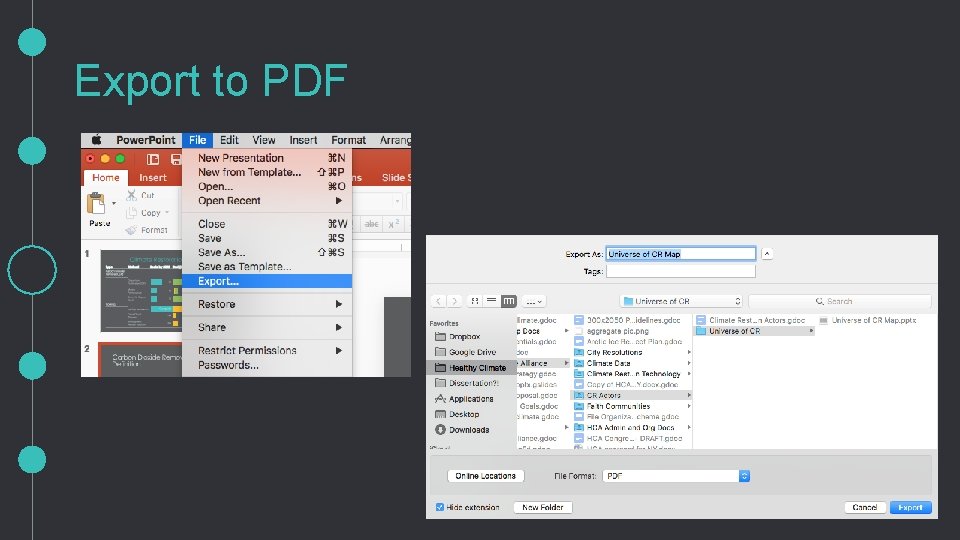Viewport: 960px width, 540px height.
Task: Select Export... in File menu
Action: tap(267, 281)
